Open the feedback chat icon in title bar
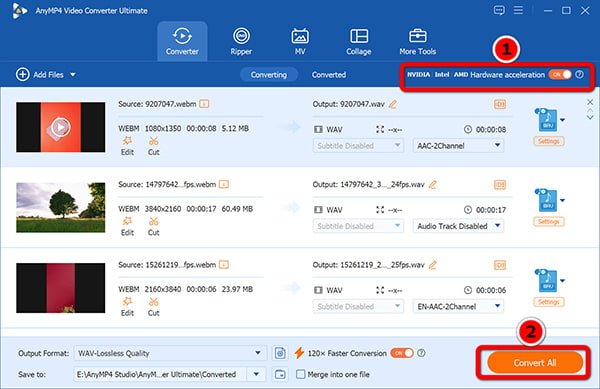 (x=499, y=10)
